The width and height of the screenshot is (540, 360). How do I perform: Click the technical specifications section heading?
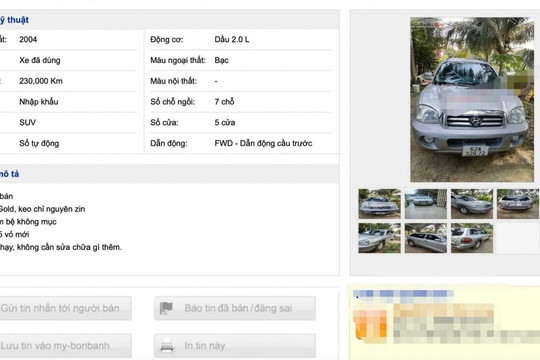[14, 20]
